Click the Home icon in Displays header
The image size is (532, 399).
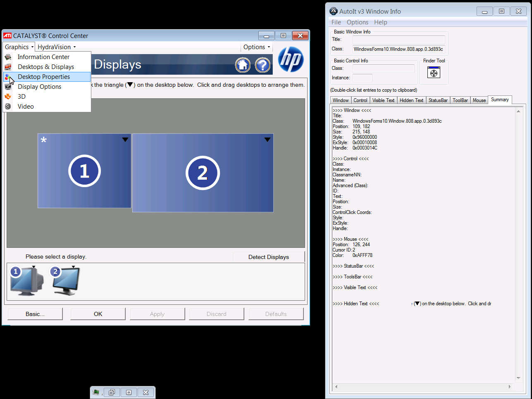[243, 65]
